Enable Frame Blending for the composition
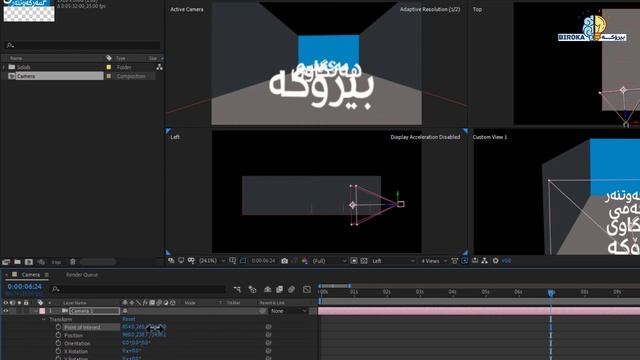This screenshot has width=640, height=360. 279,289
